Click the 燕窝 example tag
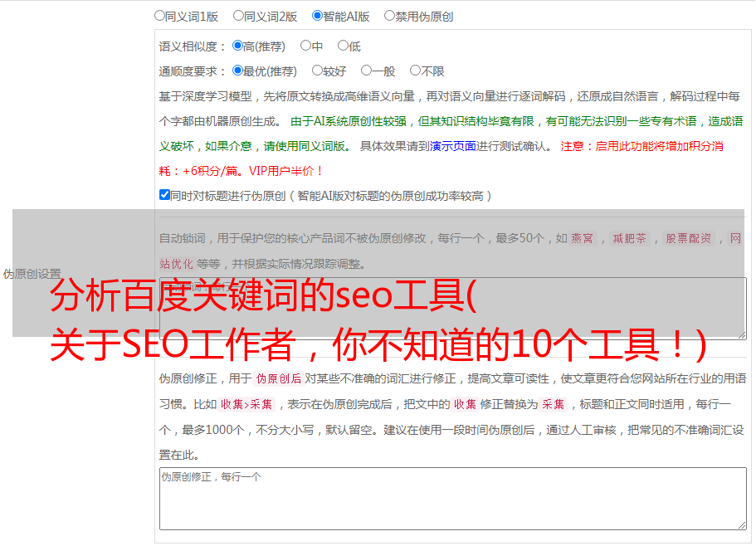This screenshot has height=546, width=756. coord(582,238)
